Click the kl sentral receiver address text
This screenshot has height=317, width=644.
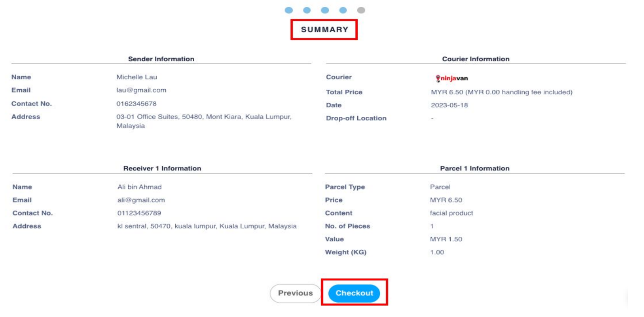pyautogui.click(x=206, y=226)
